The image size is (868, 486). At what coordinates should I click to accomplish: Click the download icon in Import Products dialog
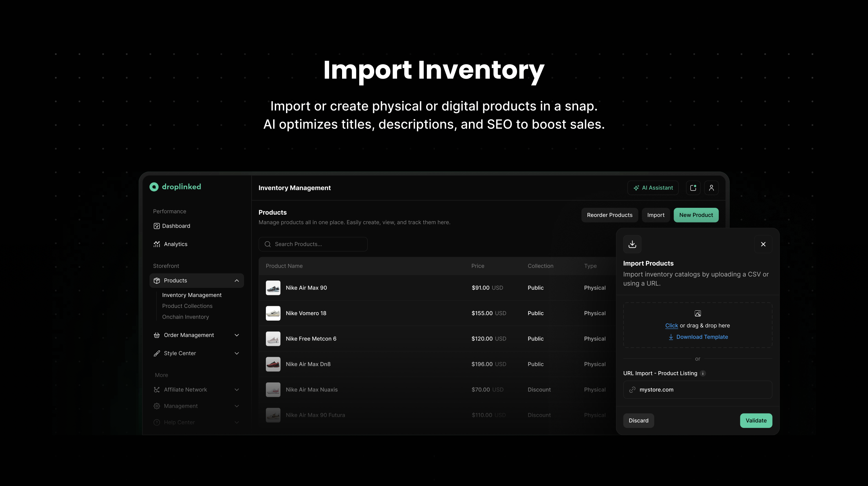pyautogui.click(x=632, y=244)
